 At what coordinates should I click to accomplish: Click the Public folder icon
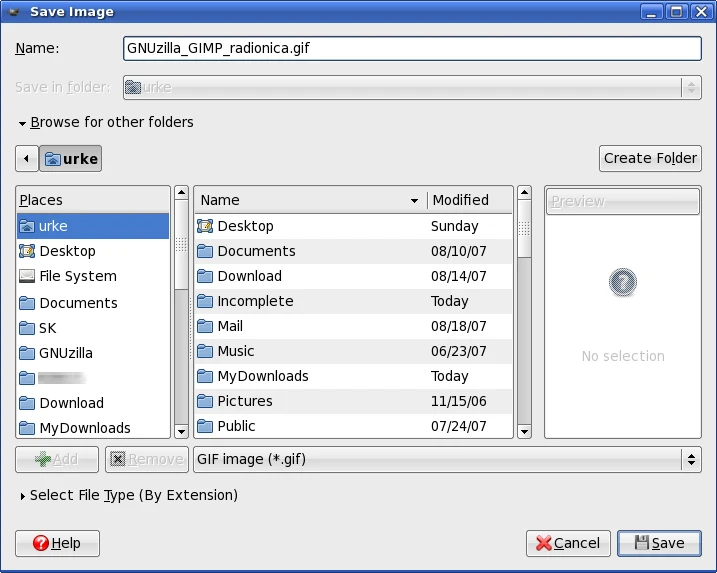coord(205,426)
